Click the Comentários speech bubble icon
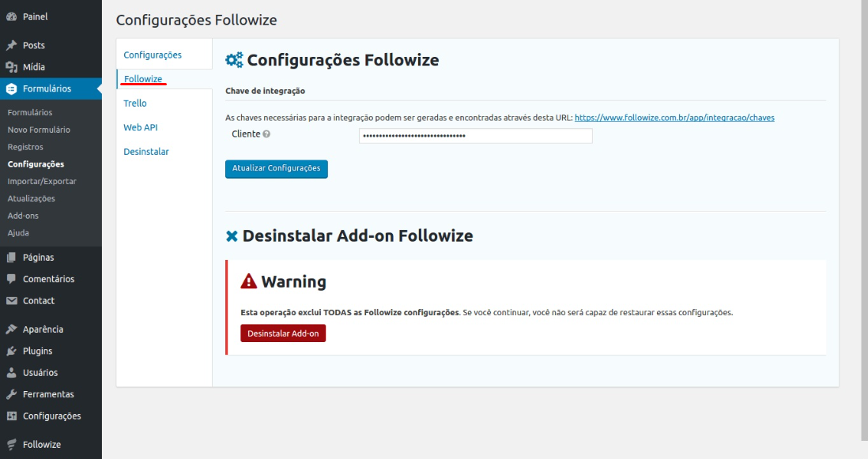The width and height of the screenshot is (868, 459). (11, 279)
